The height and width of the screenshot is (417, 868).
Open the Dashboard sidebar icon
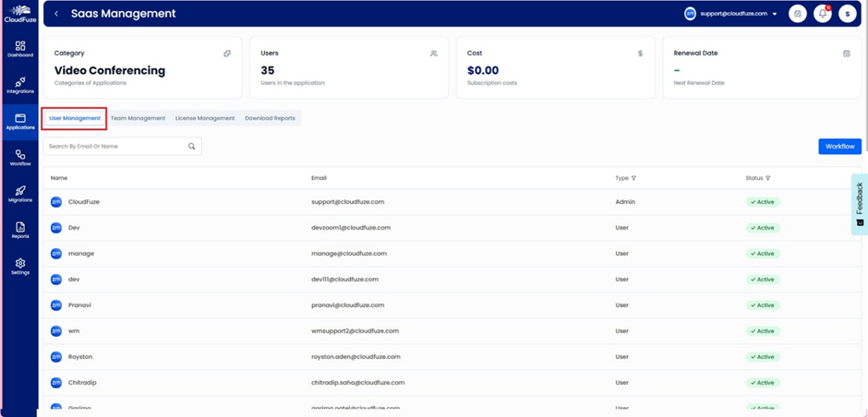19,49
